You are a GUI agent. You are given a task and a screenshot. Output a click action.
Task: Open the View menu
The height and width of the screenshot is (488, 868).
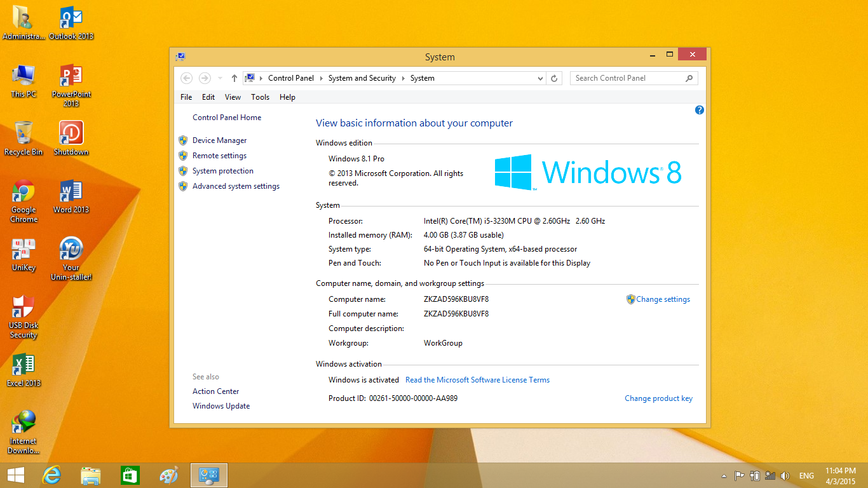(x=233, y=97)
